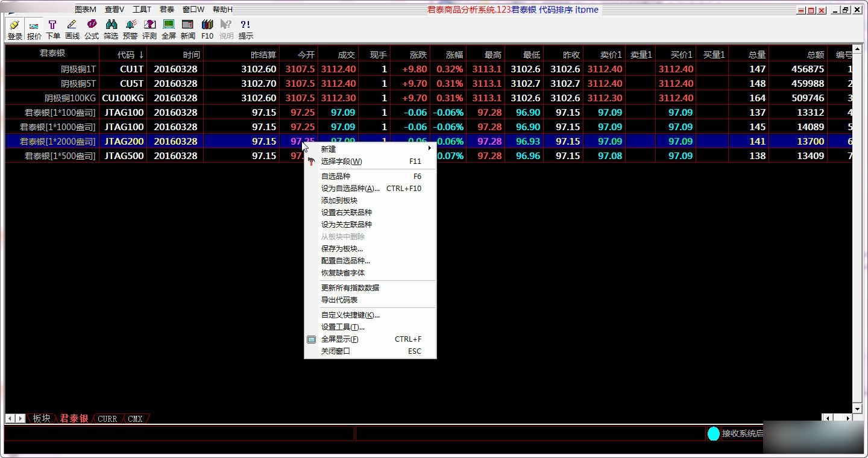Click the 筛选 screening toolbar icon

[x=111, y=29]
